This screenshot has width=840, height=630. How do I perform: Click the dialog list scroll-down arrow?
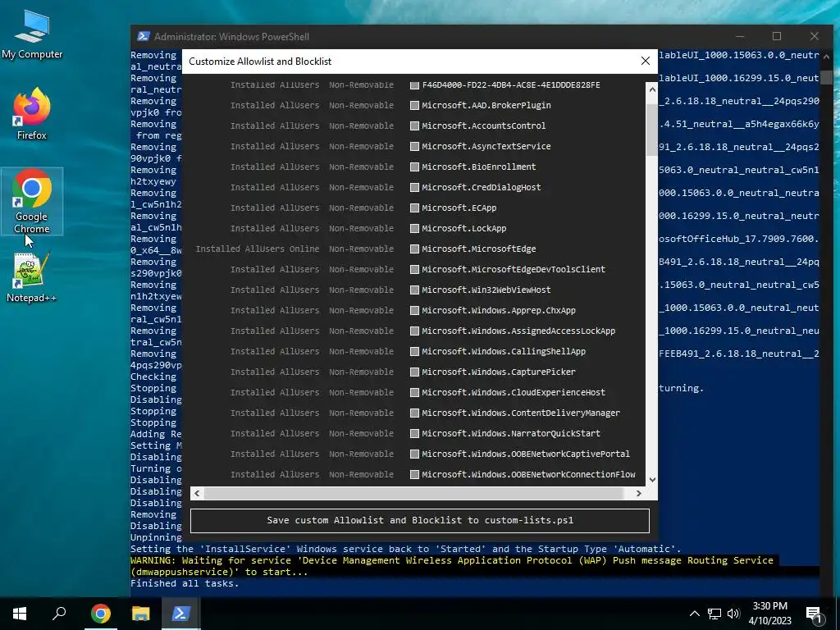[652, 479]
